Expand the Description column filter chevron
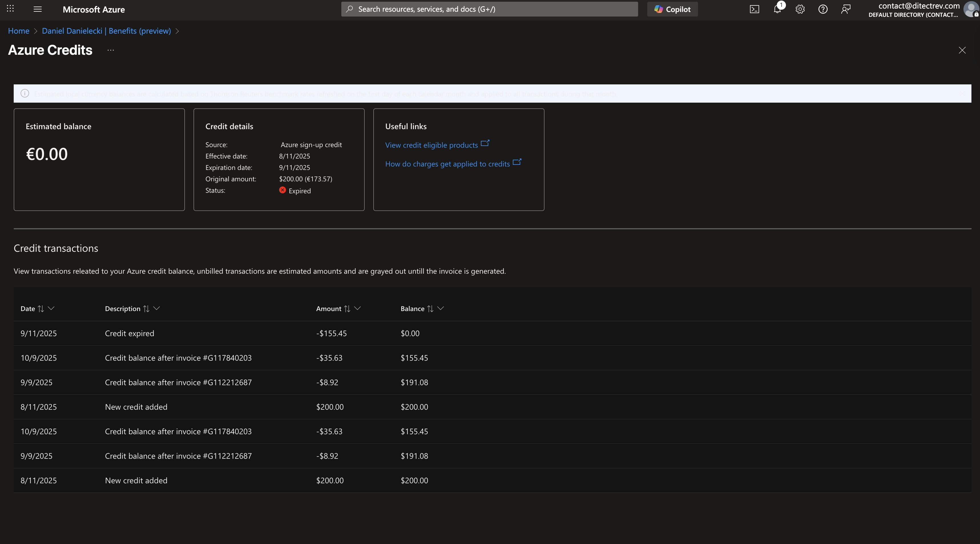980x544 pixels. 156,308
